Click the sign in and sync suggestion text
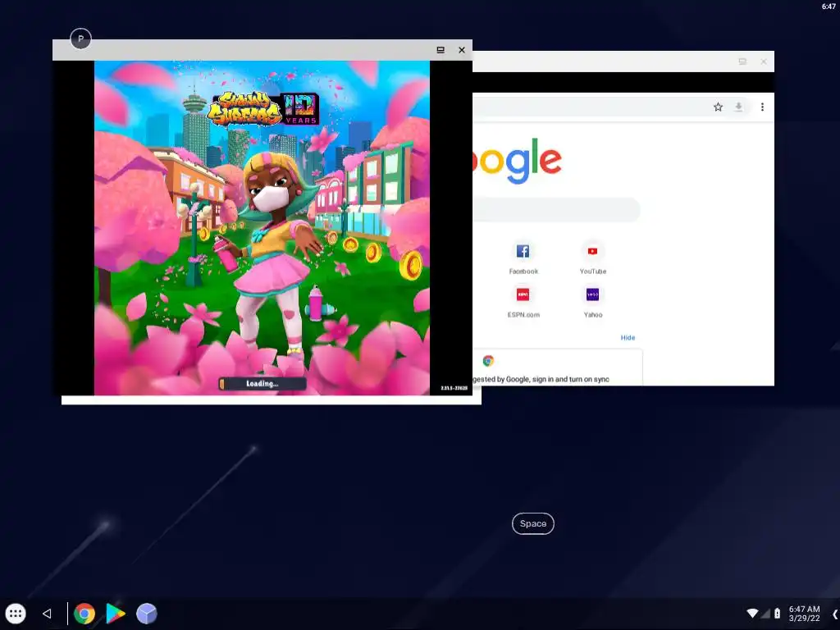This screenshot has height=630, width=840. pyautogui.click(x=541, y=379)
